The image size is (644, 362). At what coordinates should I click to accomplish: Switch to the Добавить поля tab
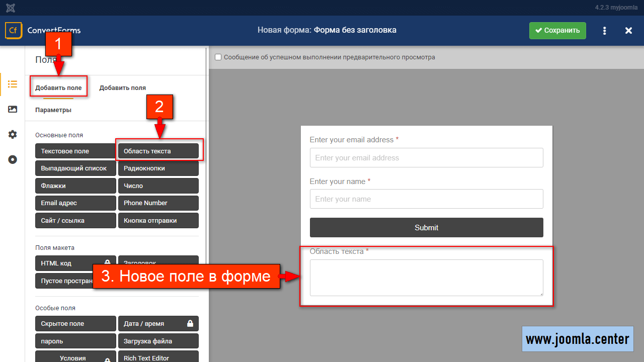point(122,87)
